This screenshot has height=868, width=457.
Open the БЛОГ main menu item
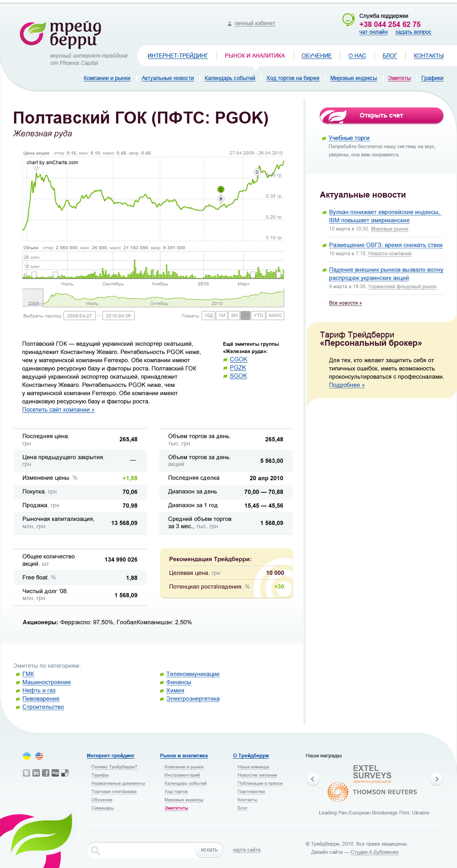point(390,56)
